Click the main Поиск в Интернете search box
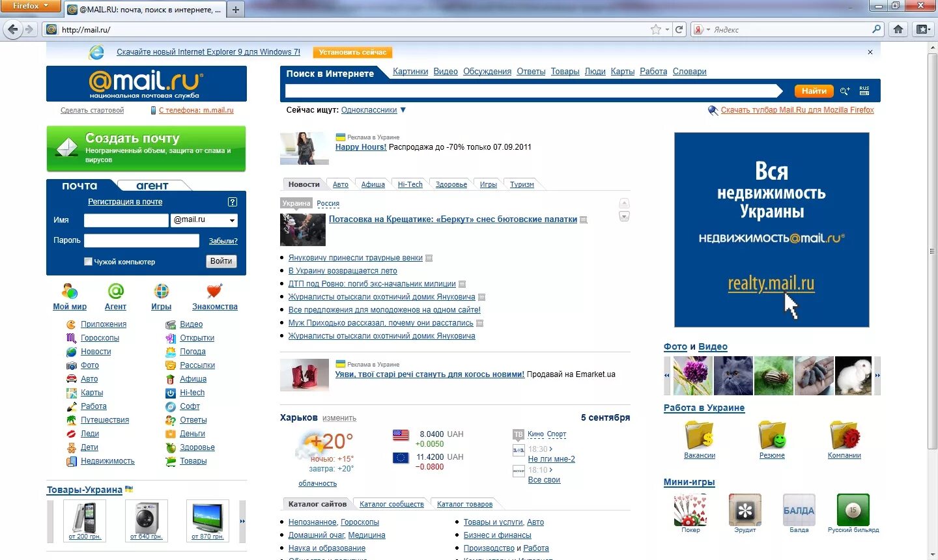This screenshot has width=938, height=560. pyautogui.click(x=534, y=91)
